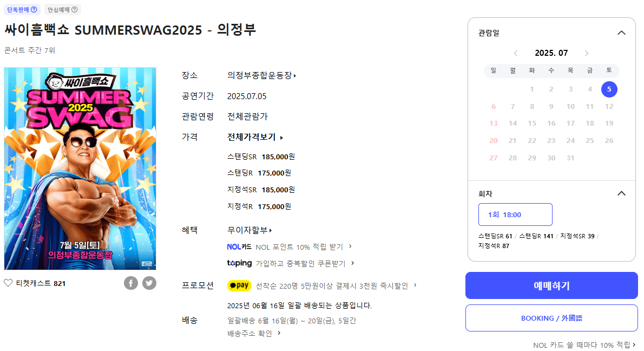This screenshot has width=644, height=351.
Task: Go to previous month in the calendar
Action: click(x=516, y=53)
